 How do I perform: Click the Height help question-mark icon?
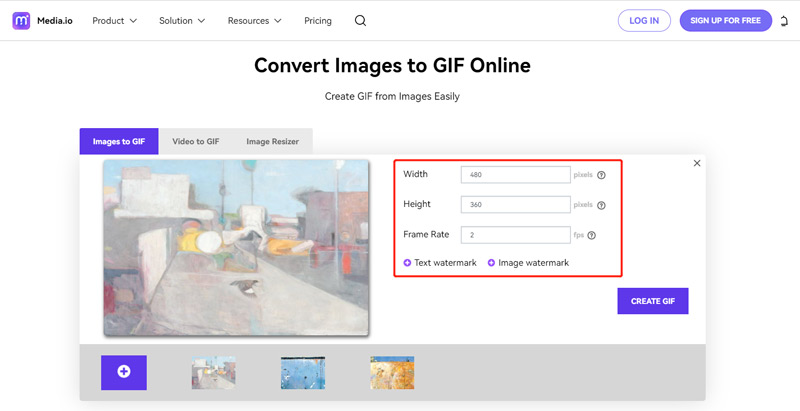[x=602, y=206]
